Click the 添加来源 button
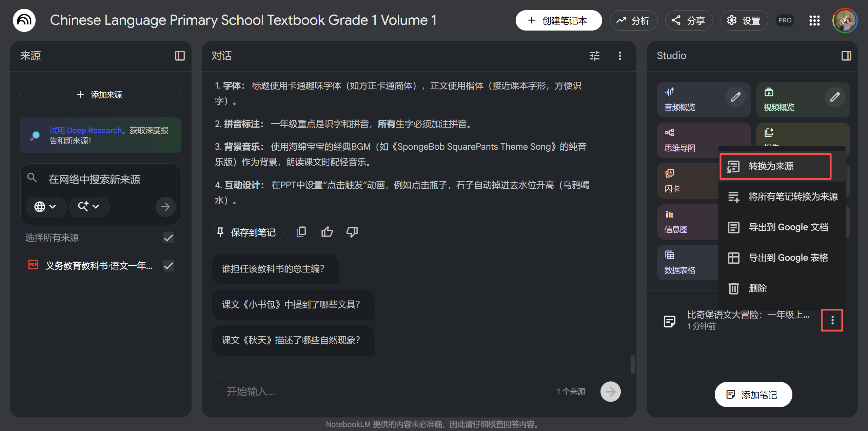 100,94
